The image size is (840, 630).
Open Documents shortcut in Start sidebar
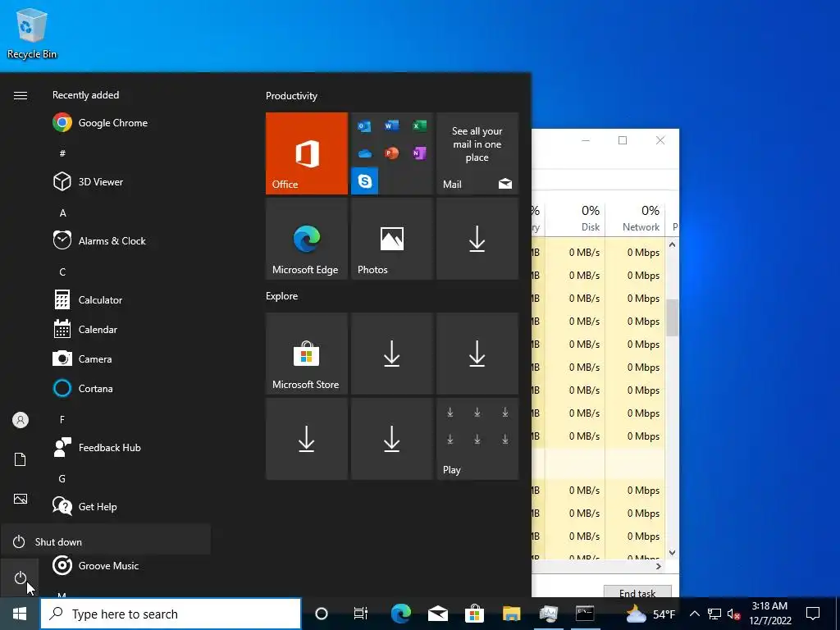(21, 459)
